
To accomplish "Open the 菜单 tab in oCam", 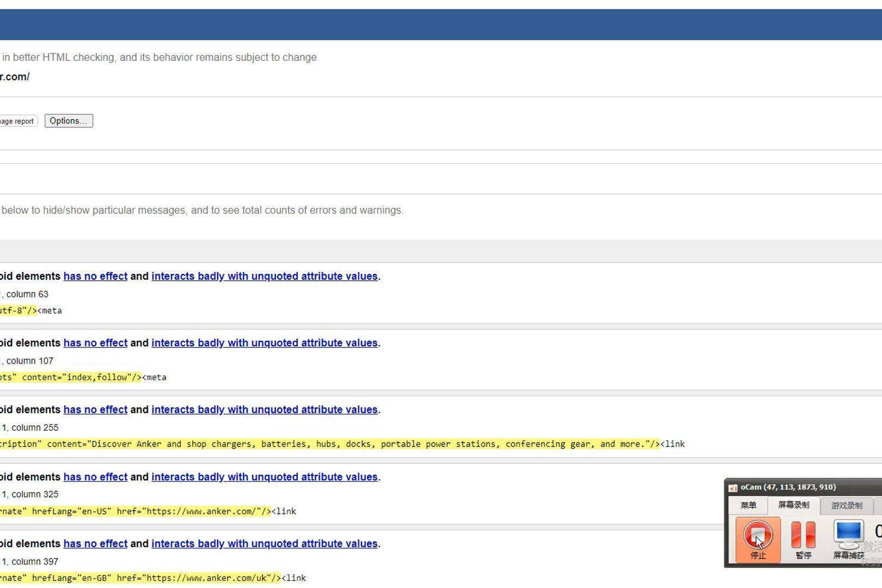I will click(x=748, y=505).
